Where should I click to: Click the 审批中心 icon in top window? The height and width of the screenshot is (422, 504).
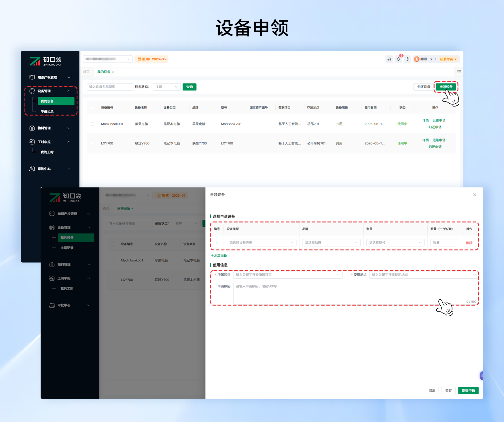32,169
